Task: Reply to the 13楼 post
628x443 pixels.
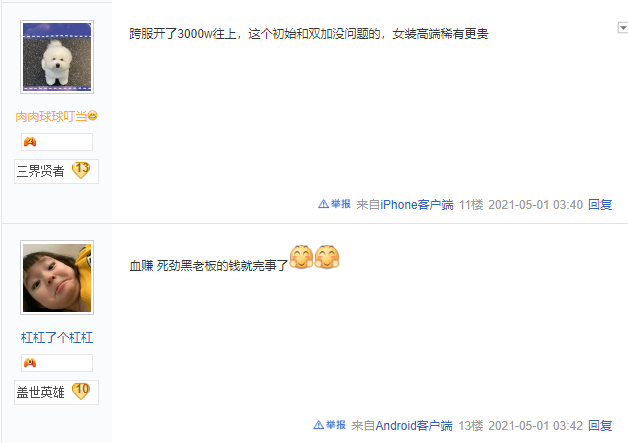Action: pyautogui.click(x=600, y=425)
